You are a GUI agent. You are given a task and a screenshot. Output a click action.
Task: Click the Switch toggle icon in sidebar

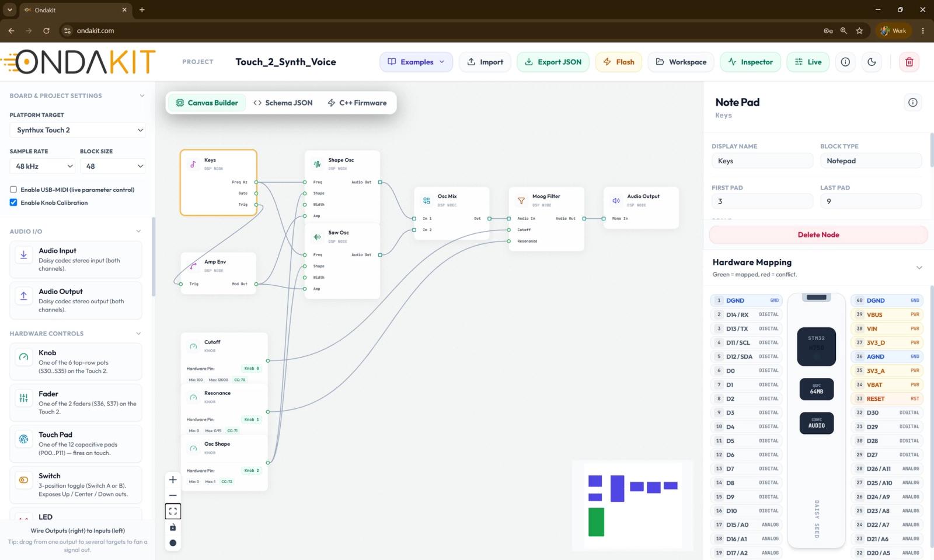(x=24, y=480)
